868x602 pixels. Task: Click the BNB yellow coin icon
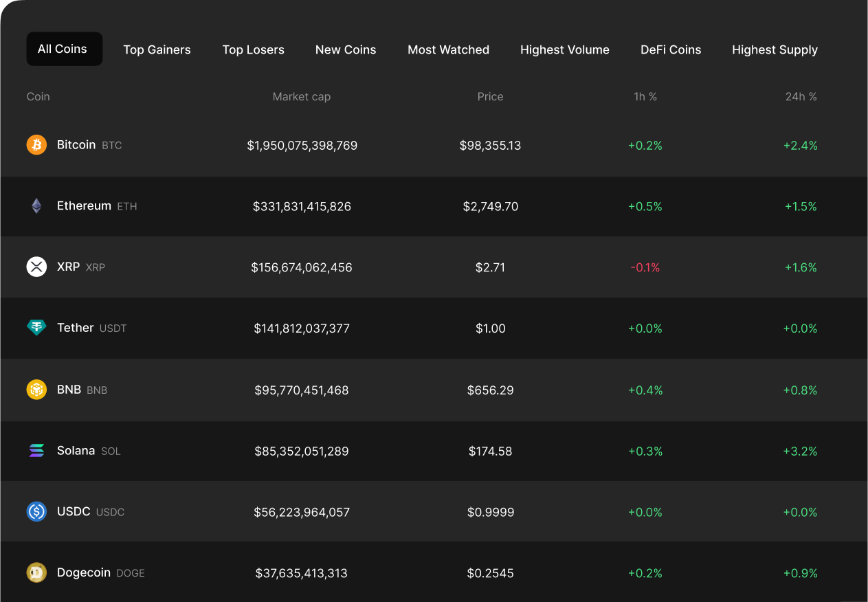pyautogui.click(x=36, y=390)
